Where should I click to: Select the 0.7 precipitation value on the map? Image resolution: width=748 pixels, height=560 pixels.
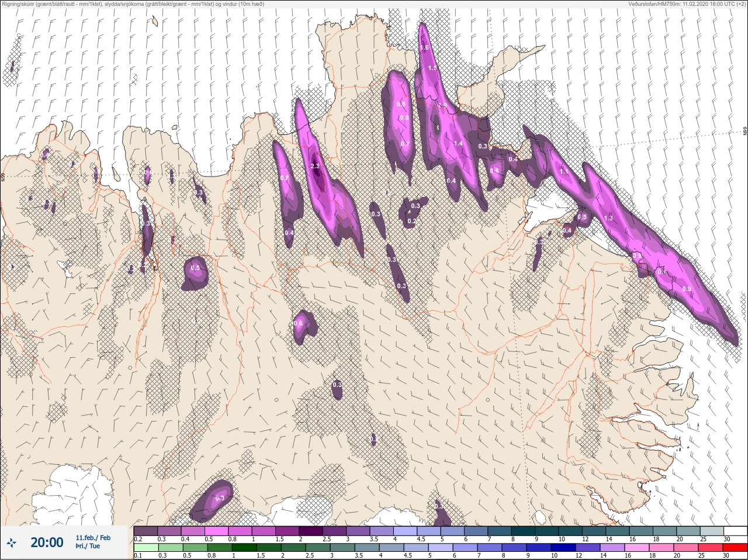pos(405,144)
